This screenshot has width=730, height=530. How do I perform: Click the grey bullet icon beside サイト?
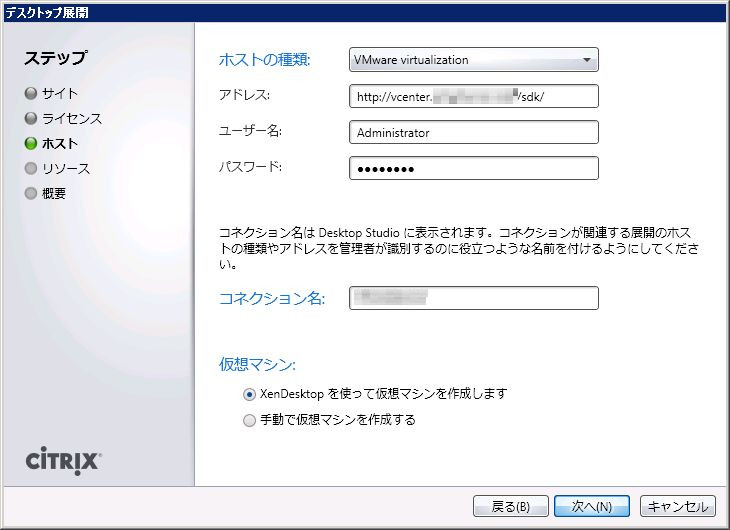(31, 94)
